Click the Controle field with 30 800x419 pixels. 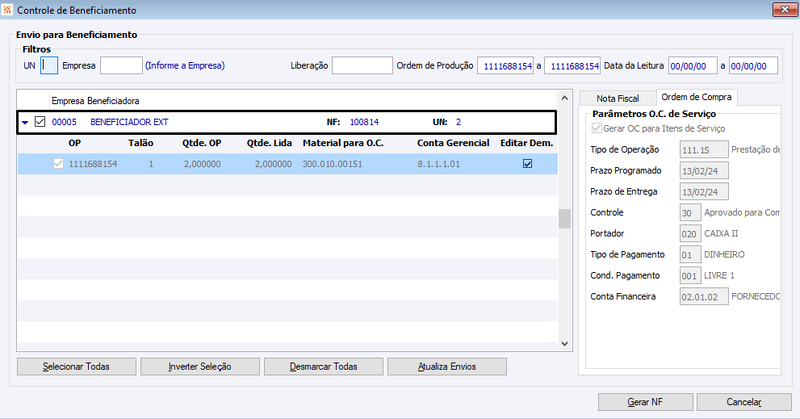click(x=690, y=212)
